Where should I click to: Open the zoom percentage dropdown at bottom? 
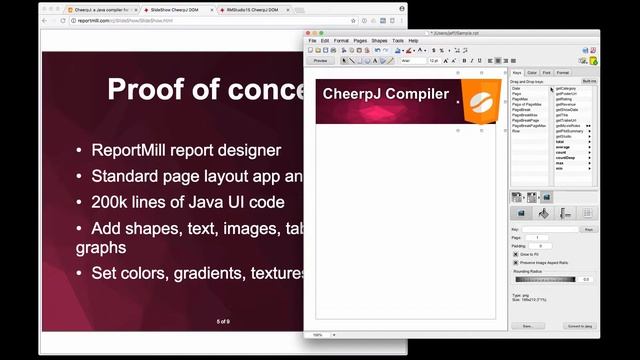(x=334, y=335)
